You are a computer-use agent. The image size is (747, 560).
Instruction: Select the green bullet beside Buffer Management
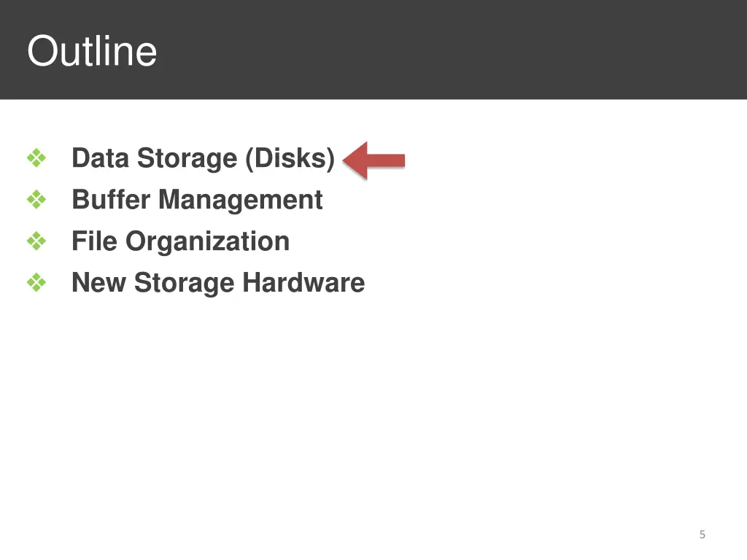coord(36,200)
